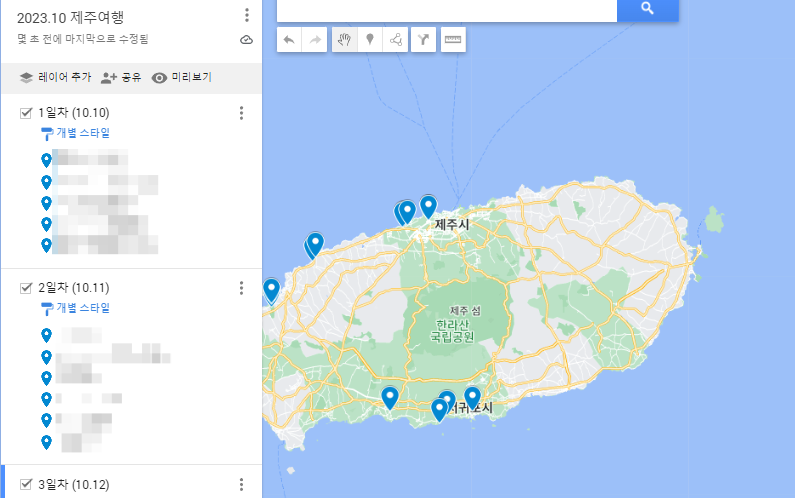This screenshot has height=498, width=795.
Task: Select the add directions tool
Action: click(x=423, y=40)
